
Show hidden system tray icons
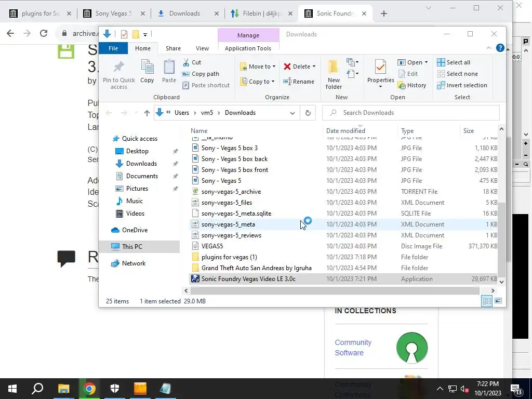[440, 389]
